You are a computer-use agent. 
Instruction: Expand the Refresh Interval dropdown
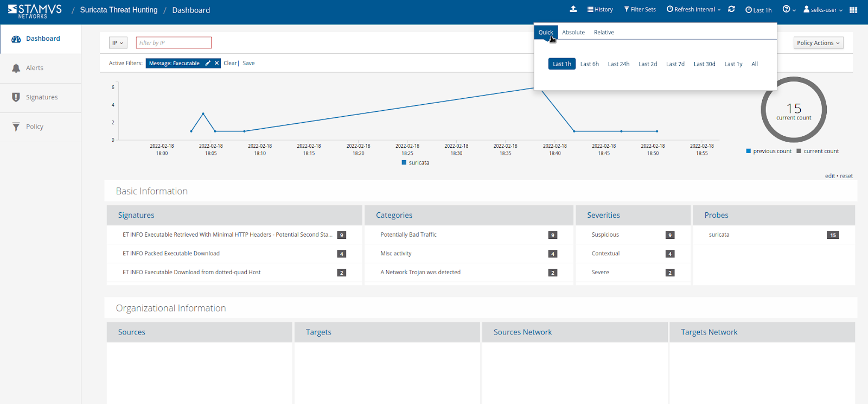[694, 10]
